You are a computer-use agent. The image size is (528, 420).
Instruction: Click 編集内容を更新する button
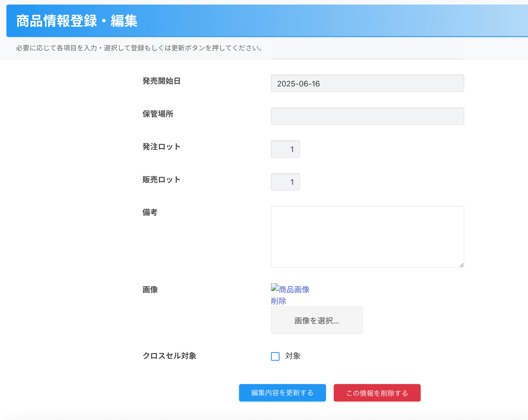click(x=282, y=393)
